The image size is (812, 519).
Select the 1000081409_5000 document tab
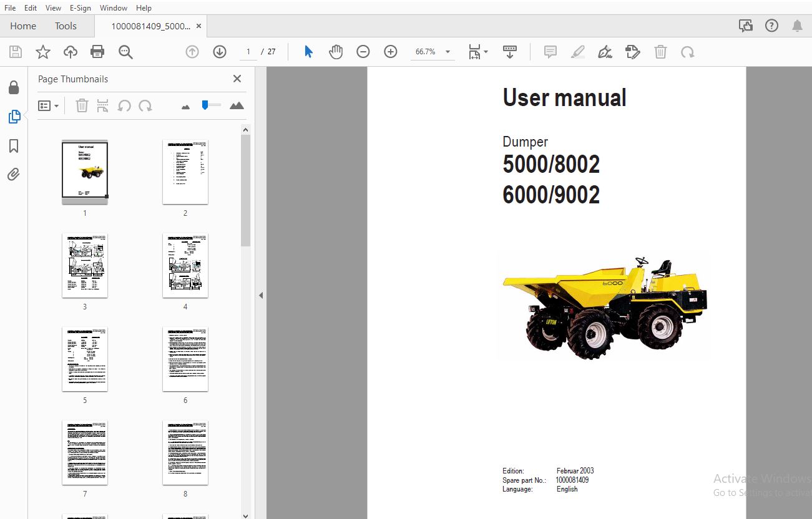point(150,26)
